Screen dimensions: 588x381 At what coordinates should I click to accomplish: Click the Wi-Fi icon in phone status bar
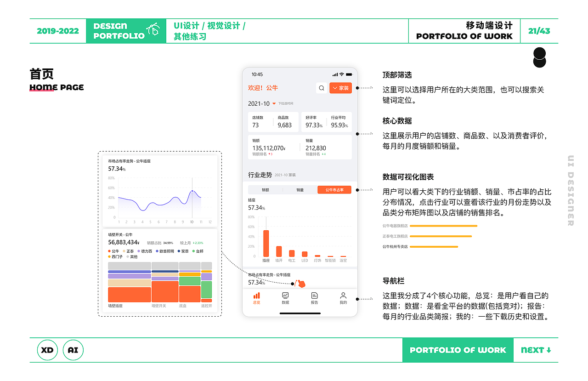click(341, 74)
